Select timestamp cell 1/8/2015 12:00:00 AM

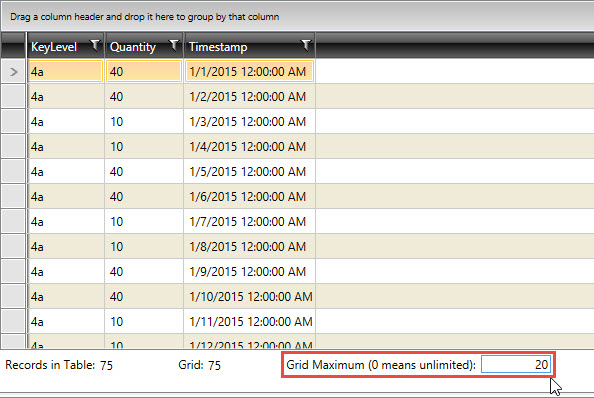point(249,247)
